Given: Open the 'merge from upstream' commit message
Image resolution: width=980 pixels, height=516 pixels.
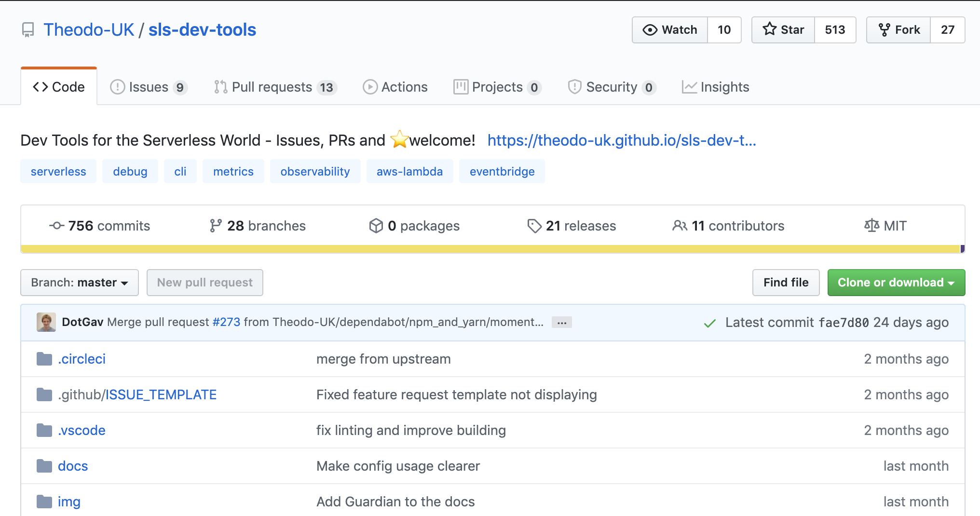Looking at the screenshot, I should (x=383, y=359).
